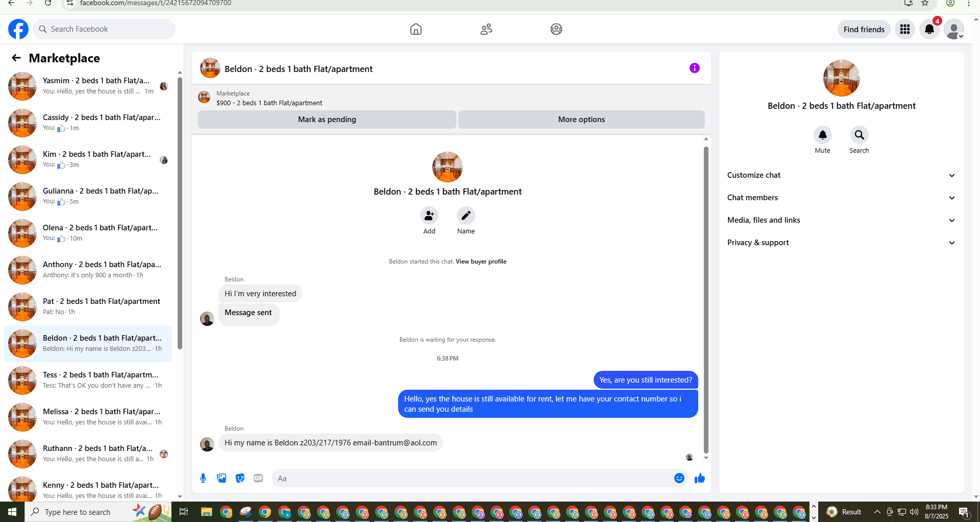Mute the chat with bell icon
980x522 pixels.
pos(823,135)
